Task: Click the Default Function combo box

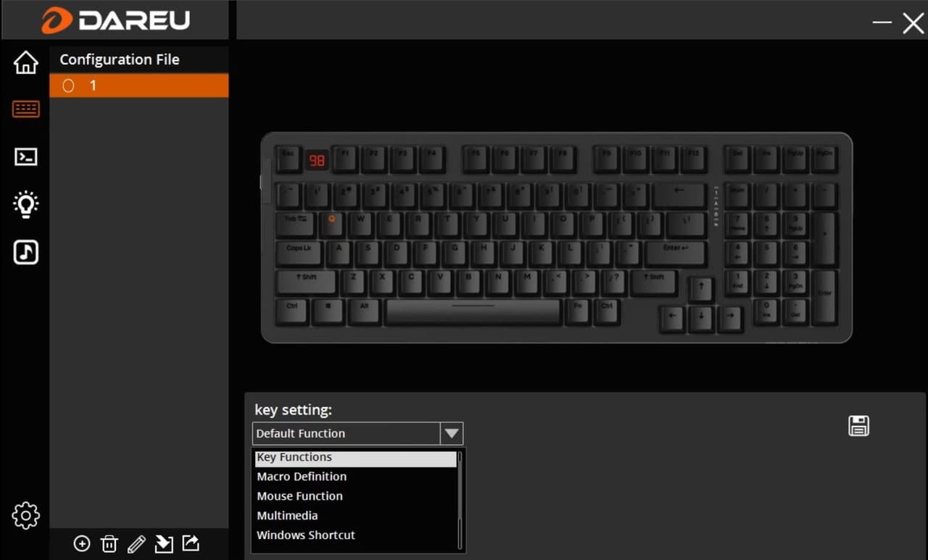Action: tap(357, 433)
